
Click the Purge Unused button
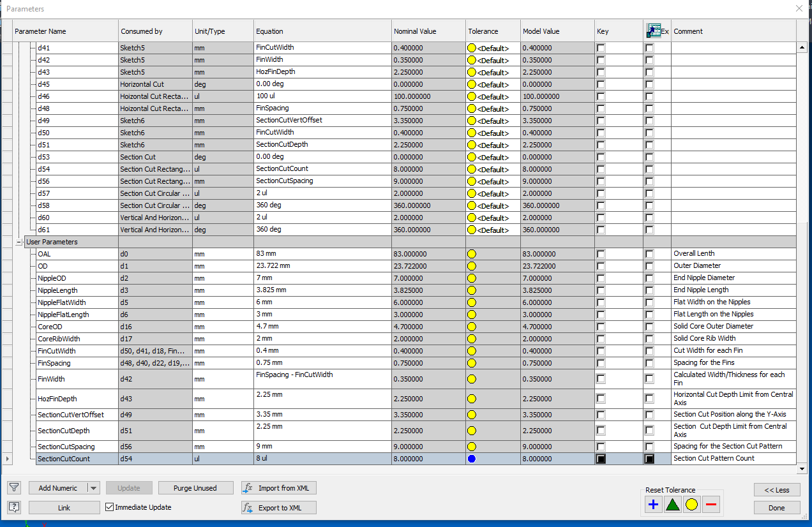(195, 487)
